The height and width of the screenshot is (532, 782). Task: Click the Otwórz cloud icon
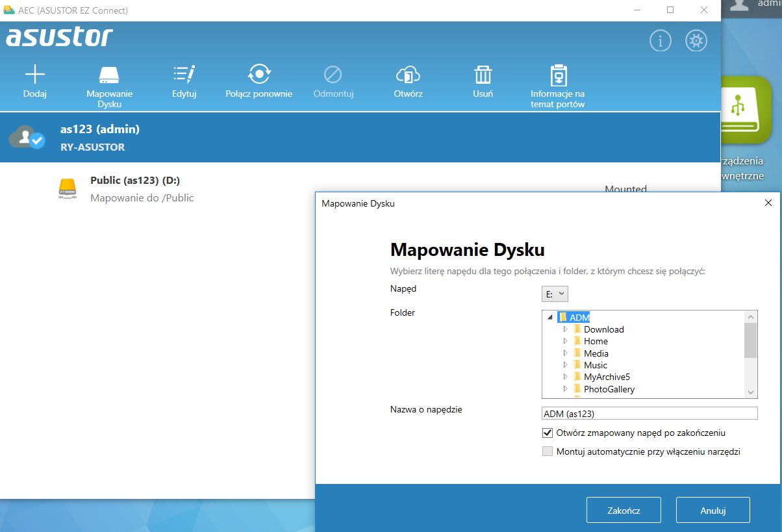coord(409,74)
